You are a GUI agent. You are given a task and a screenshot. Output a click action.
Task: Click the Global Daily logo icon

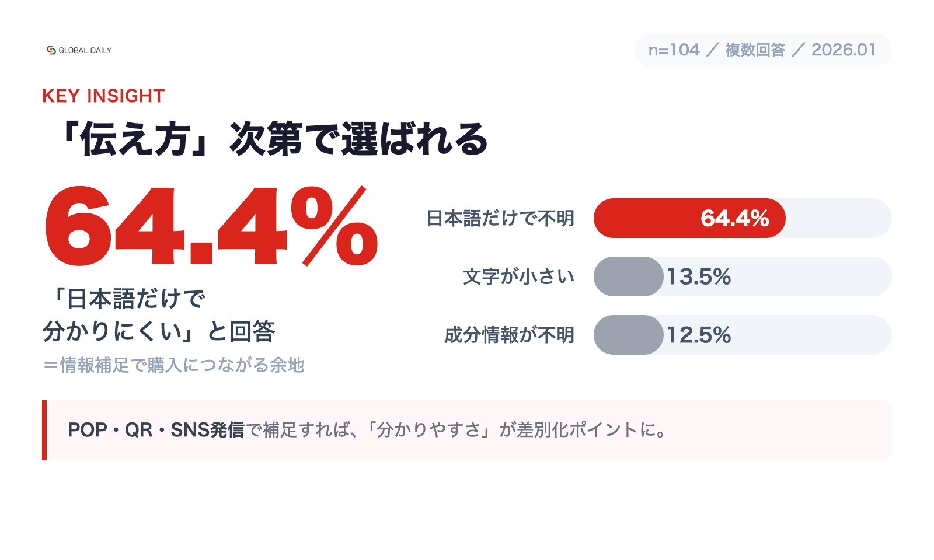point(51,50)
